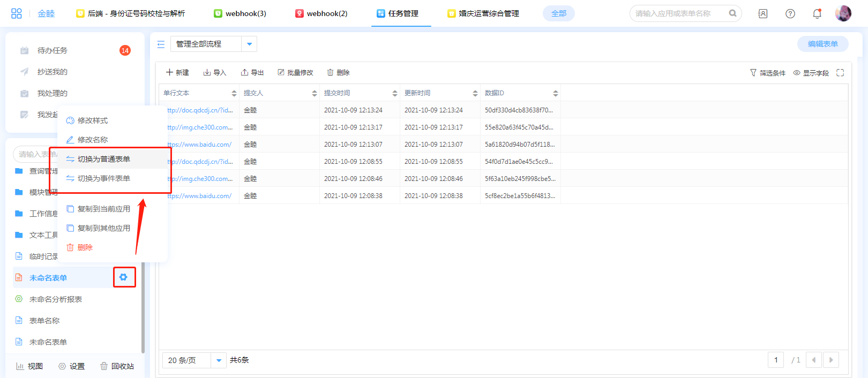Image resolution: width=868 pixels, height=378 pixels.
Task: Show field display options 显示字段
Action: point(811,73)
